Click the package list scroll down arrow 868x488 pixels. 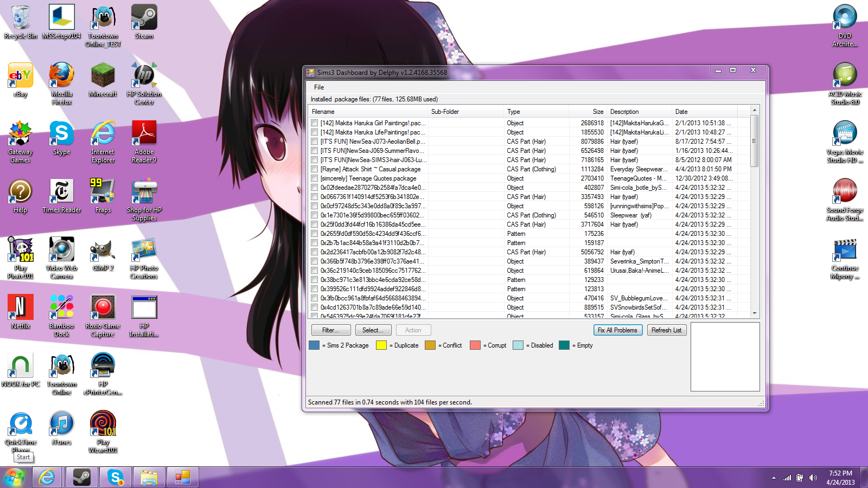755,313
